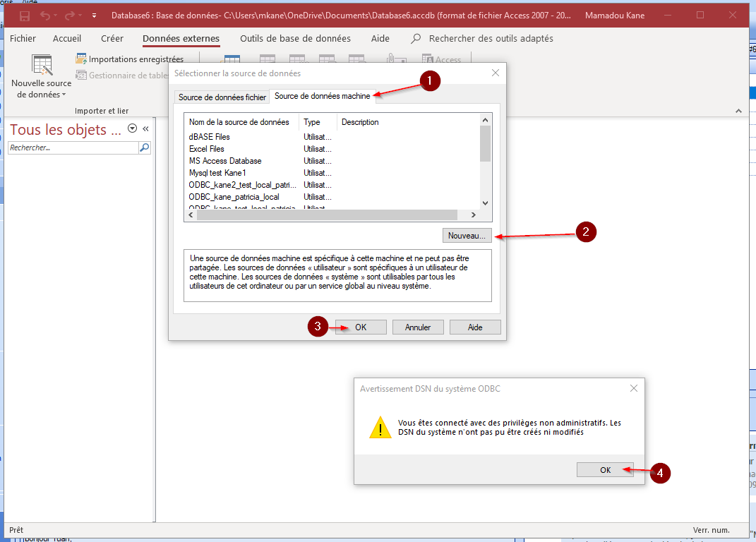Collapse the ribbon with the chevron arrow
Screen dimensions: 756x542
tap(738, 111)
